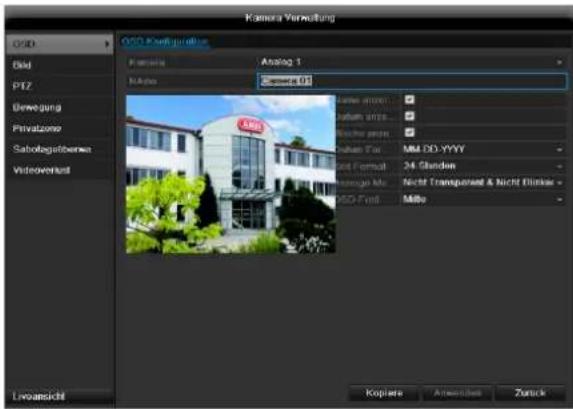
Task: Switch to the OSD Konfiguration tab
Action: 165,41
